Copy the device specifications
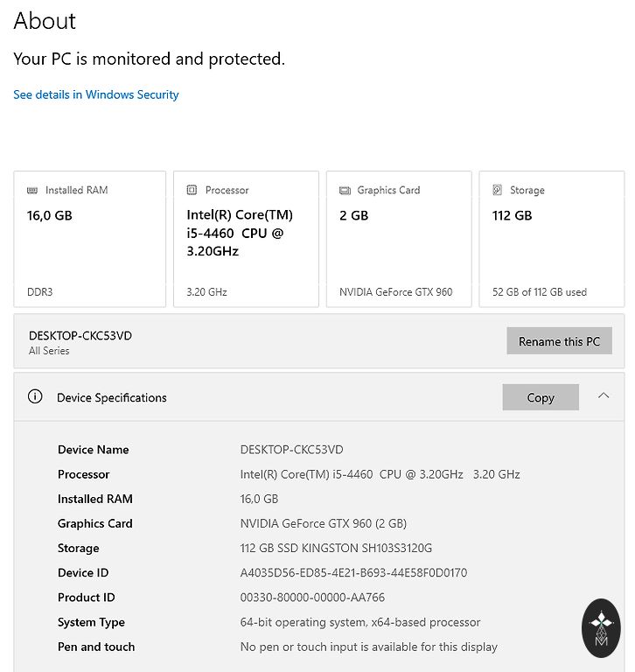This screenshot has width=635, height=672. [x=541, y=397]
